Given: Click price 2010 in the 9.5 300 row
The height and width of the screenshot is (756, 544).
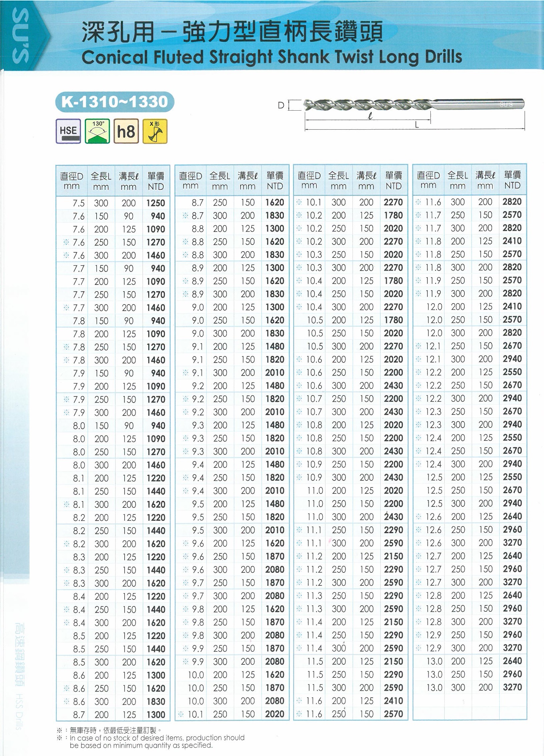Looking at the screenshot, I should tap(275, 530).
